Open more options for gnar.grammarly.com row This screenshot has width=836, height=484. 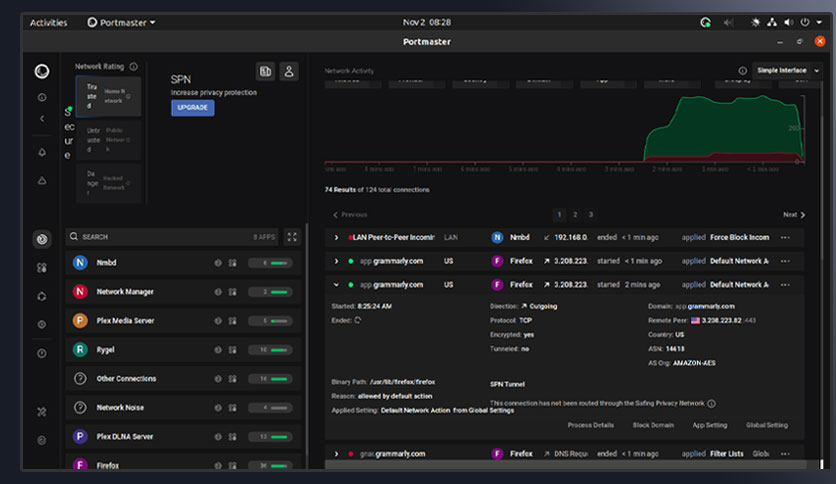point(785,454)
